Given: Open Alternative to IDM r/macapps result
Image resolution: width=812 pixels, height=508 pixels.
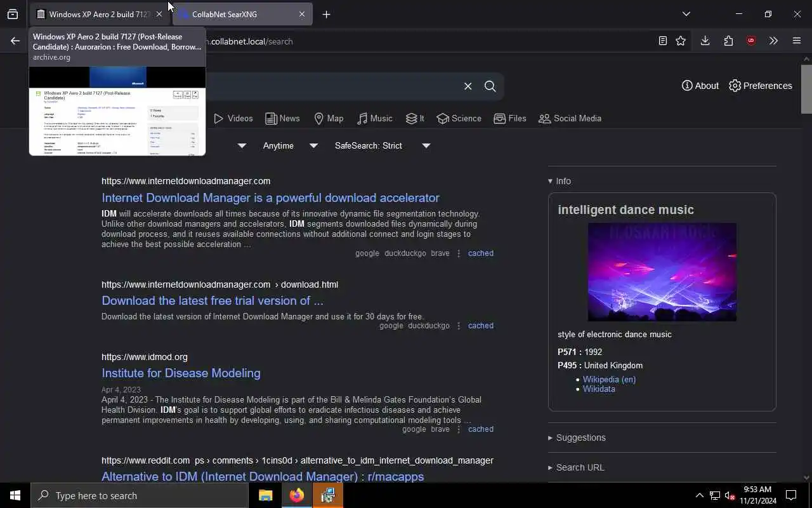Looking at the screenshot, I should click(x=263, y=476).
